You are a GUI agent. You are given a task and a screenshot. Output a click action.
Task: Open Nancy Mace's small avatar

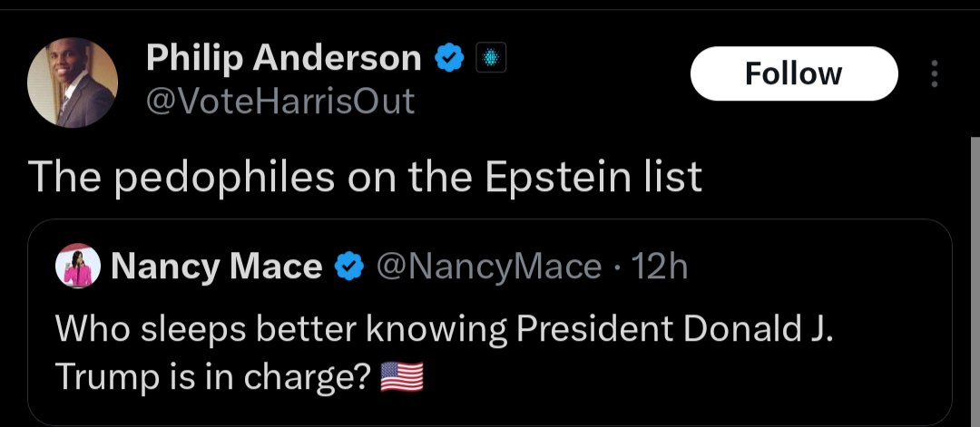pos(79,267)
